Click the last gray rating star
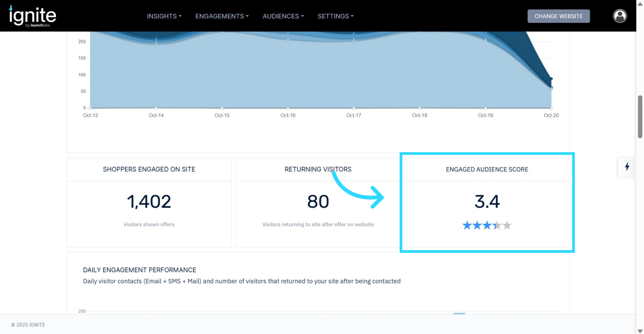This screenshot has height=334, width=644. point(507,225)
